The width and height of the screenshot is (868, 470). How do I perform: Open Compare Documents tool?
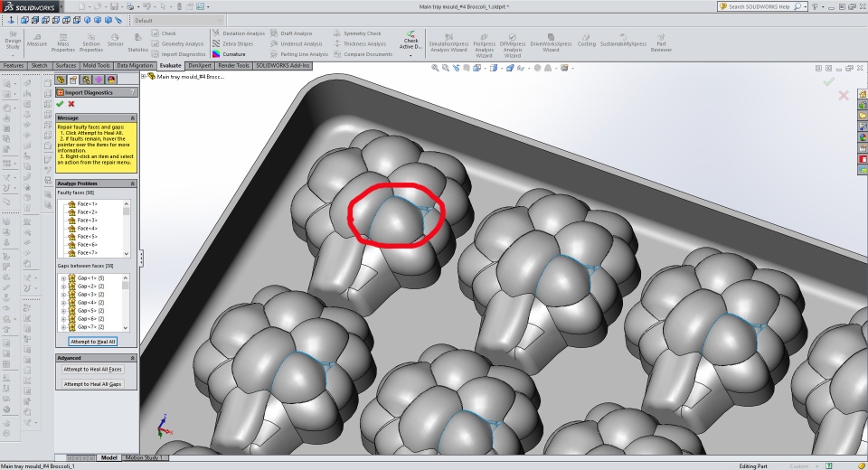(x=363, y=54)
